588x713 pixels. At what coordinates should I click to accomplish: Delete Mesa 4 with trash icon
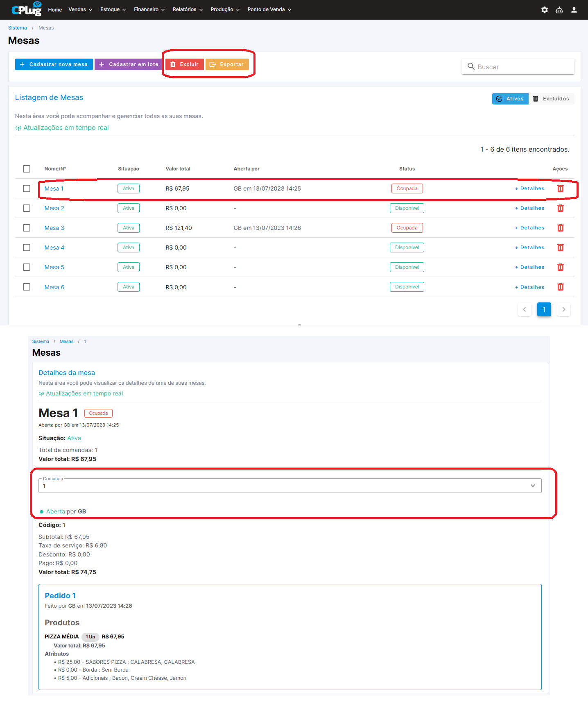coord(560,248)
